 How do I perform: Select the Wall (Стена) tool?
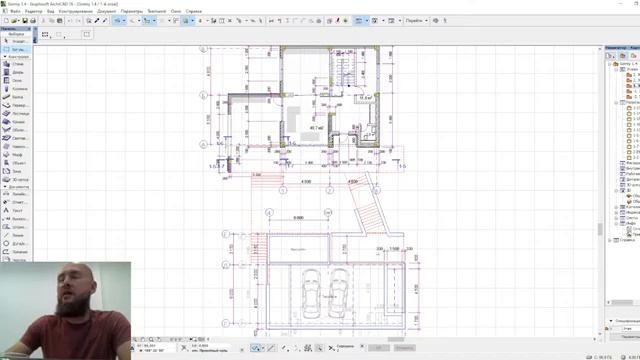[x=16, y=64]
